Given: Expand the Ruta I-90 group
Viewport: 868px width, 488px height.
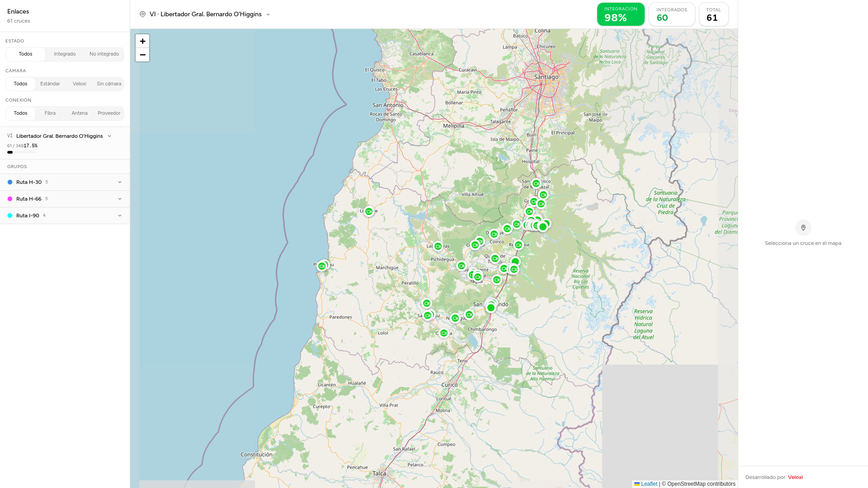Looking at the screenshot, I should coord(119,216).
